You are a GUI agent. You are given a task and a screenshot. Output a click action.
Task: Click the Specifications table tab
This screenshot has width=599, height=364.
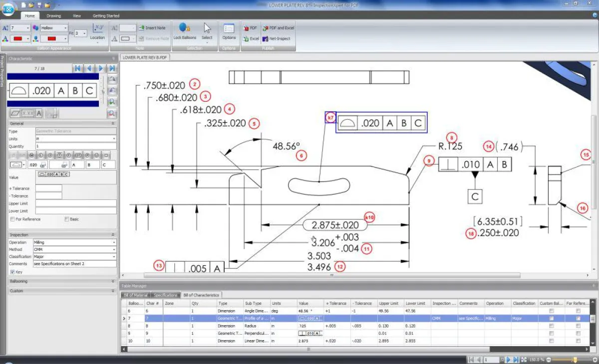pos(165,294)
